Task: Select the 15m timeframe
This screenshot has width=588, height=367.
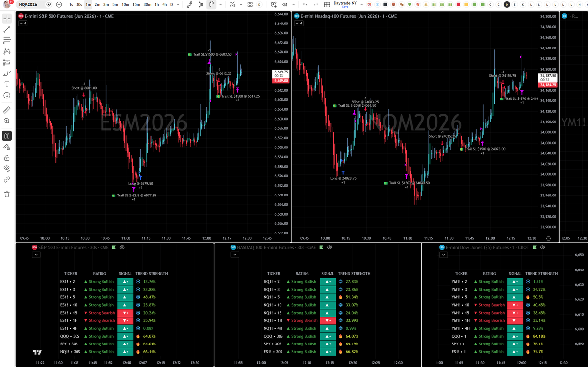Action: 136,4
